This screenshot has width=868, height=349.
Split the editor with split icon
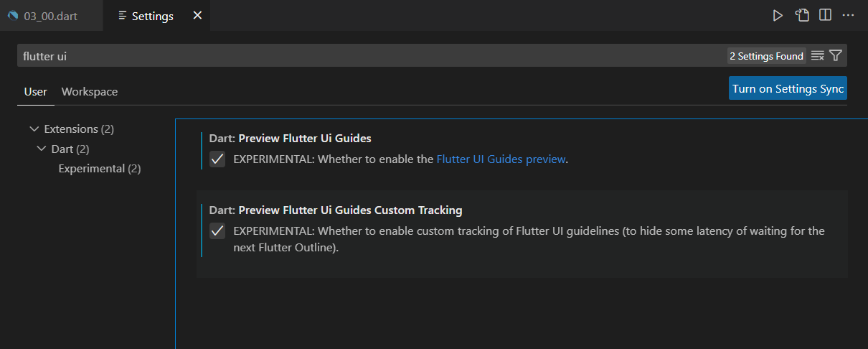(826, 15)
